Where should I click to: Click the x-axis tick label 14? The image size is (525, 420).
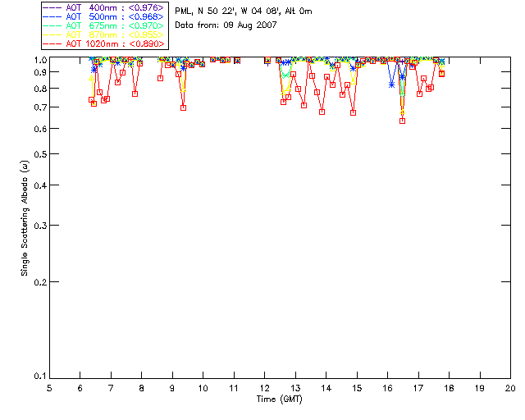pyautogui.click(x=326, y=388)
